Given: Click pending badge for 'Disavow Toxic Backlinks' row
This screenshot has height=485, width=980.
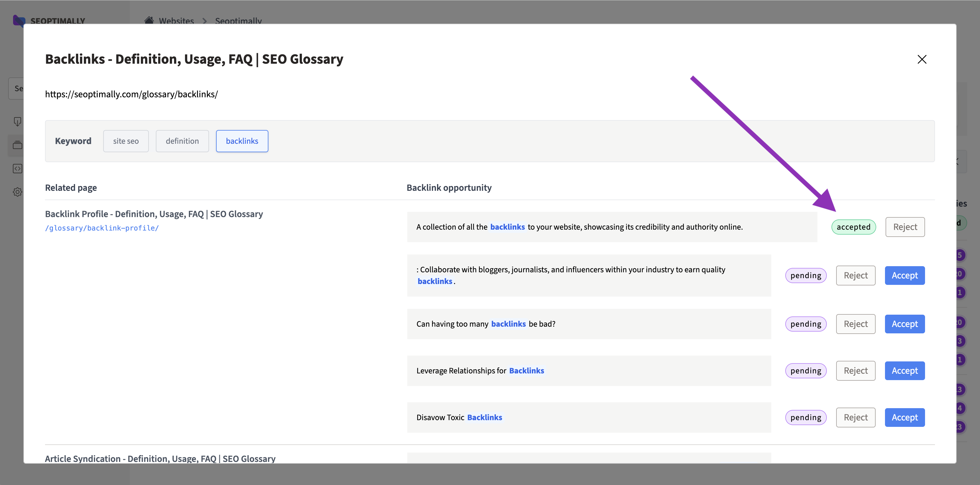Looking at the screenshot, I should point(805,417).
